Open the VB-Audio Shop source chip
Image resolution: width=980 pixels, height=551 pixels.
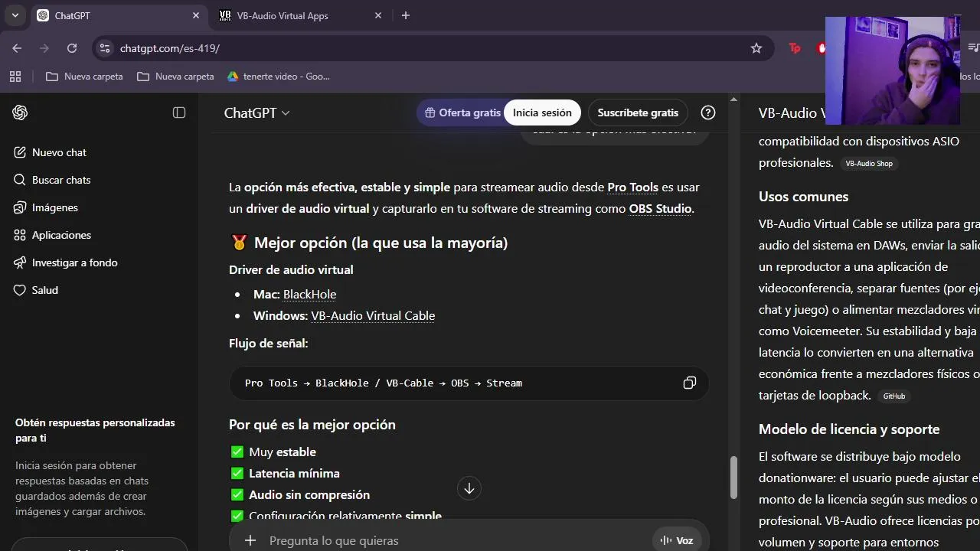[868, 164]
